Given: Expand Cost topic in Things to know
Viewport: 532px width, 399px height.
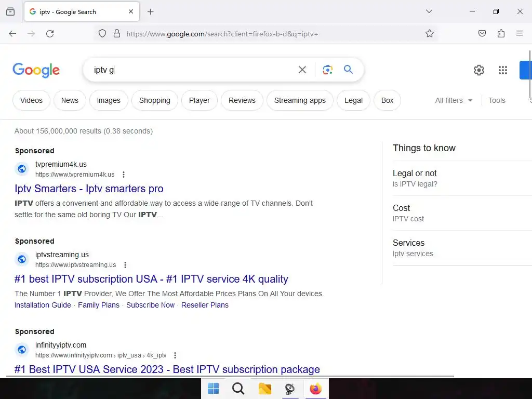Looking at the screenshot, I should click(462, 213).
